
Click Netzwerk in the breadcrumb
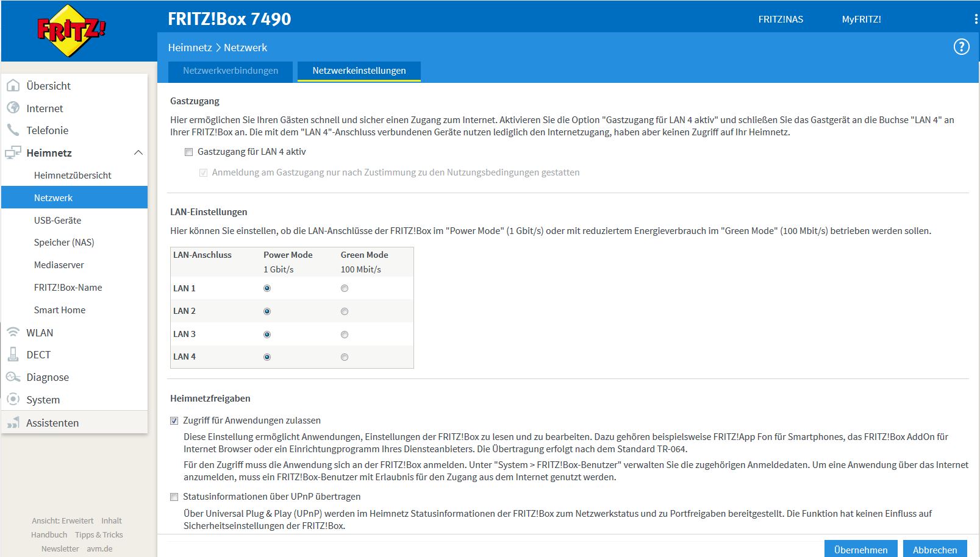[245, 48]
